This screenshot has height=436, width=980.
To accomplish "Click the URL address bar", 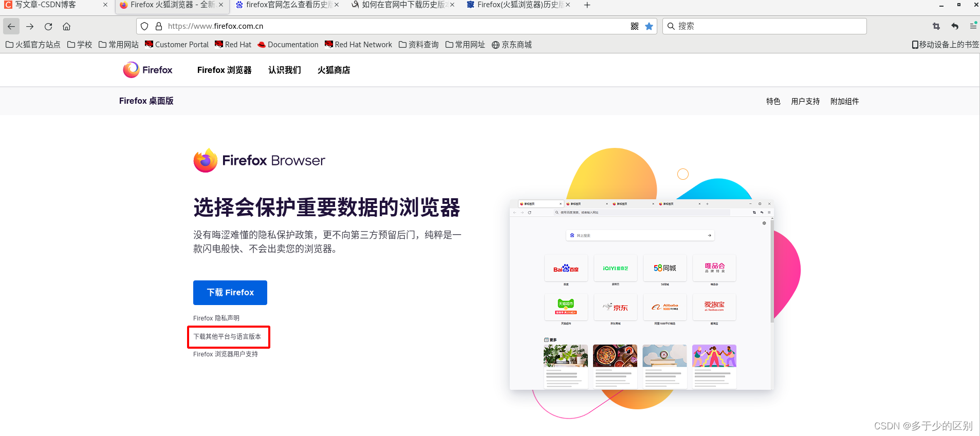I will click(x=396, y=26).
